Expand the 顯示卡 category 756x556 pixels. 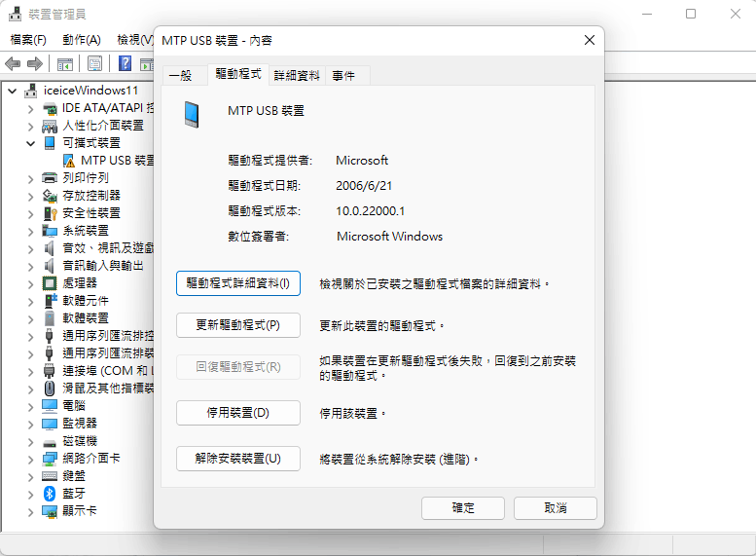[x=31, y=512]
